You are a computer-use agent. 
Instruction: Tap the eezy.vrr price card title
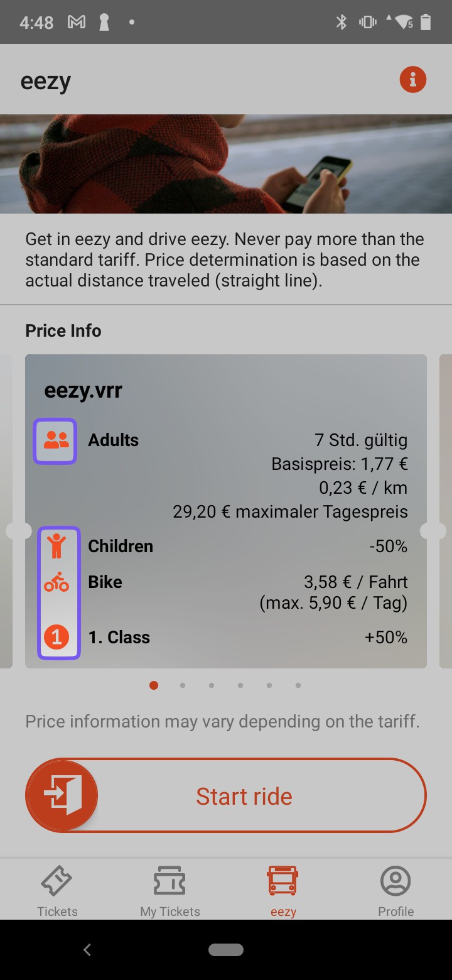coord(83,391)
